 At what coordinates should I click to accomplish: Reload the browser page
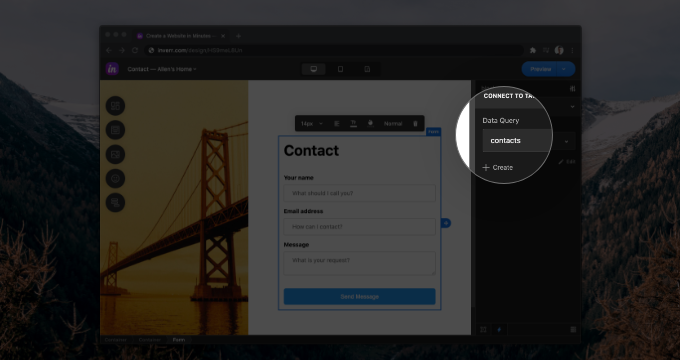pos(135,50)
